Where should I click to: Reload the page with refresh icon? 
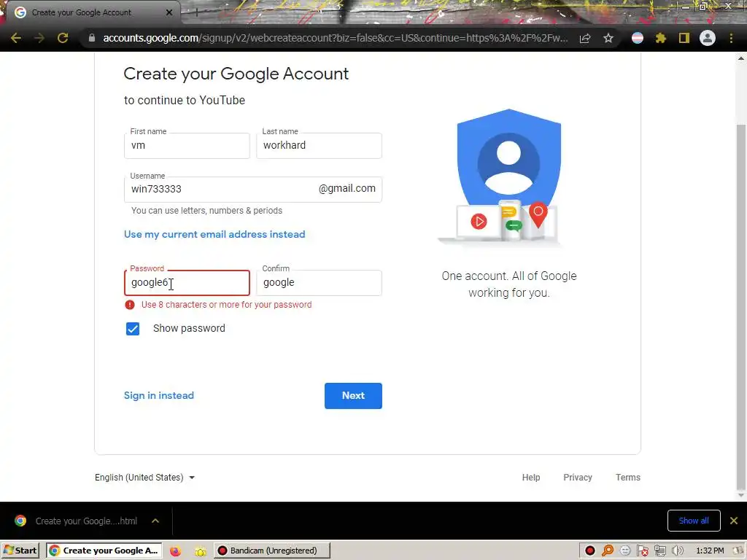pos(63,38)
